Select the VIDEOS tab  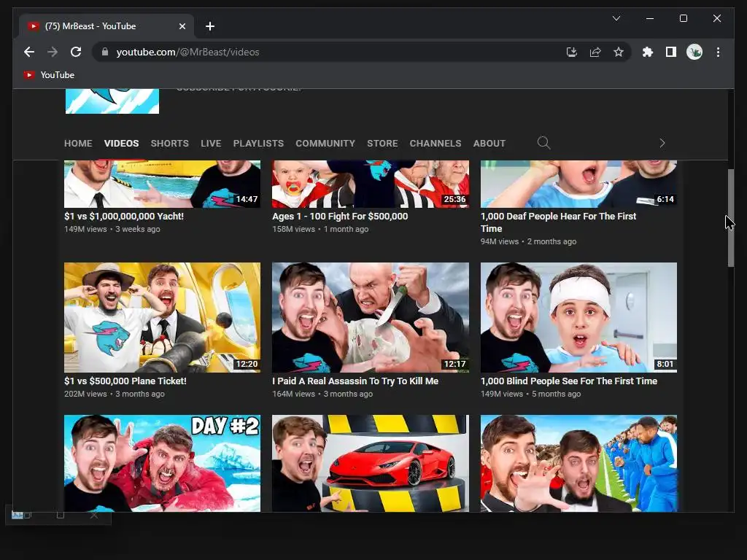pyautogui.click(x=122, y=144)
